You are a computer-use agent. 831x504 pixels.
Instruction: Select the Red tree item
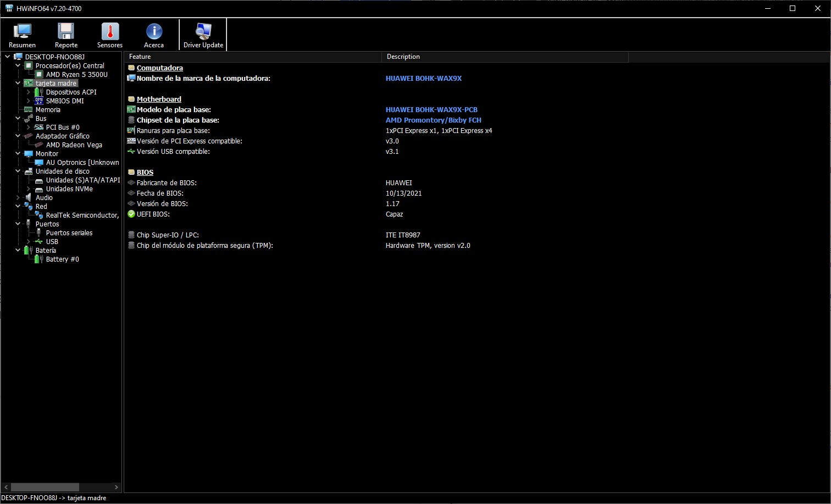pos(41,206)
